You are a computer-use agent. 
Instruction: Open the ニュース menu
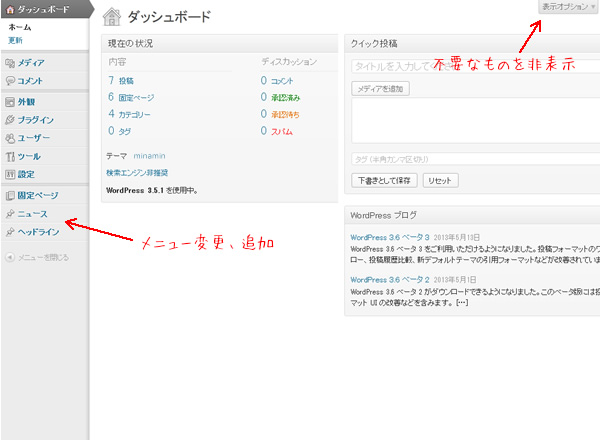coord(33,214)
